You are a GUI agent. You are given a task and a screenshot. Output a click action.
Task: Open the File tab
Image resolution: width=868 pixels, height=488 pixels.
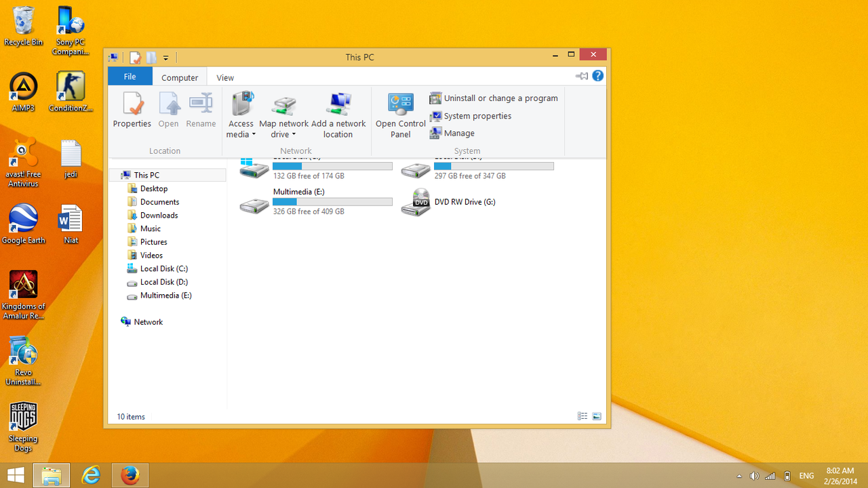(130, 77)
